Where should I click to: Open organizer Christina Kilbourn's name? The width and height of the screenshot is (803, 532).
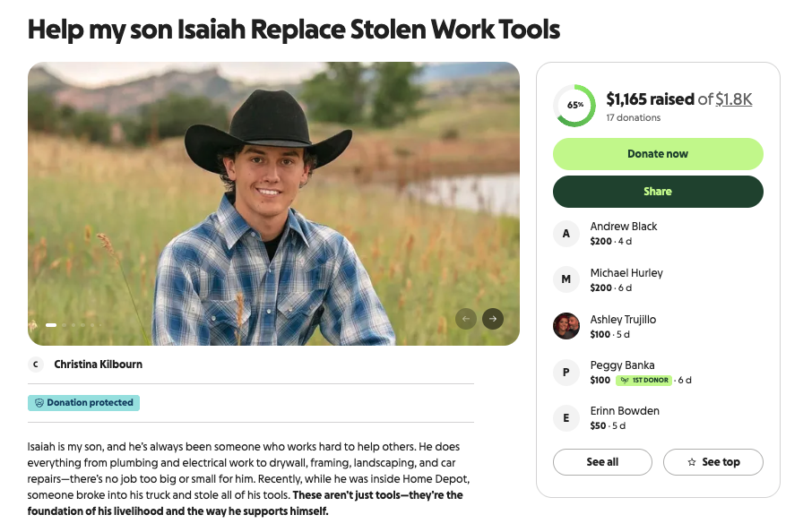tap(98, 365)
